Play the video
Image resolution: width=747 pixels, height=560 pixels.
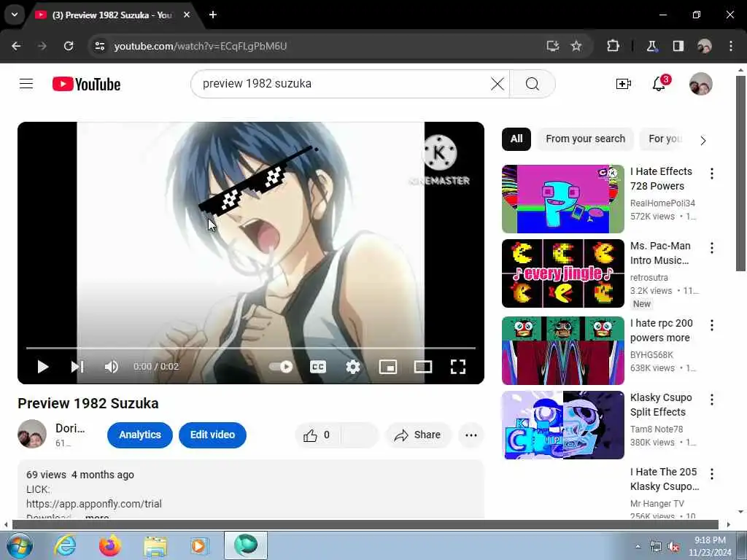(x=43, y=367)
